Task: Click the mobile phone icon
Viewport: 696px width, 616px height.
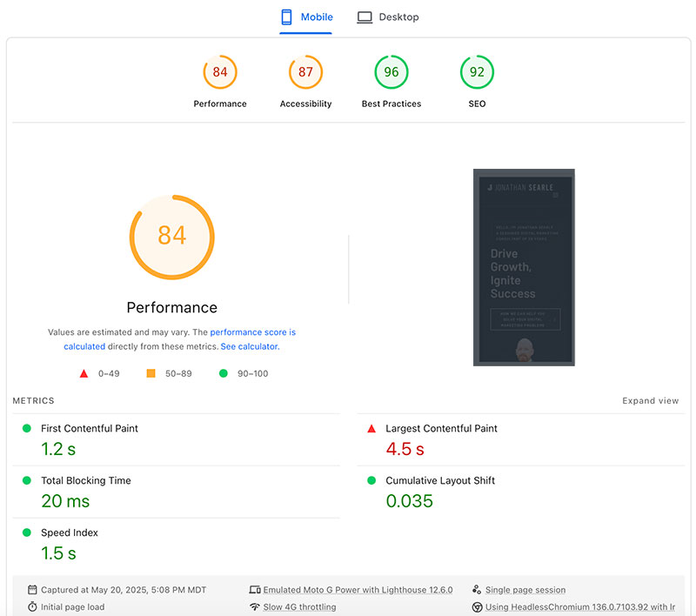Action: coord(287,17)
